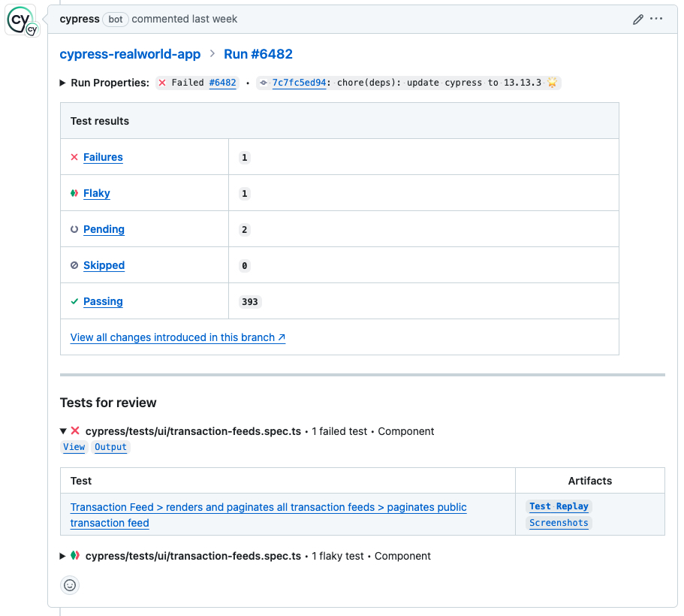Click the red X next to Failed status
Image resolution: width=684 pixels, height=616 pixels.
pos(163,83)
